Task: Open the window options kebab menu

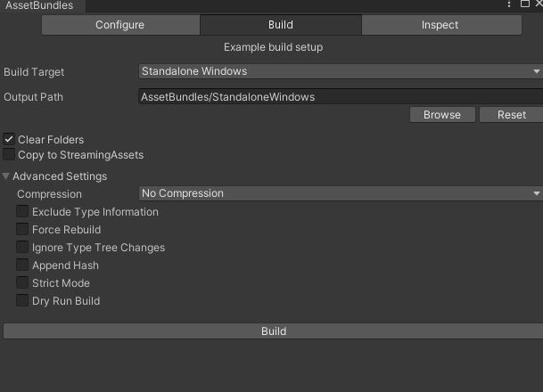Action: [511, 4]
